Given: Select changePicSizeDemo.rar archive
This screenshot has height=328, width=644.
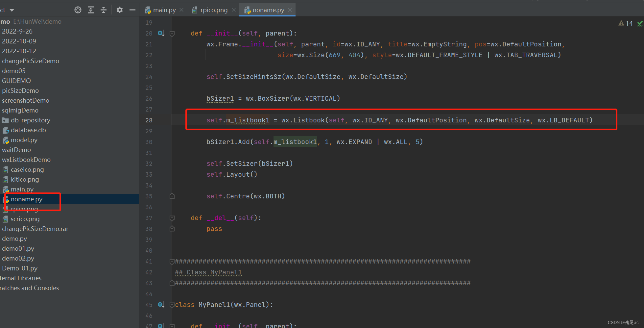Looking at the screenshot, I should coord(35,229).
